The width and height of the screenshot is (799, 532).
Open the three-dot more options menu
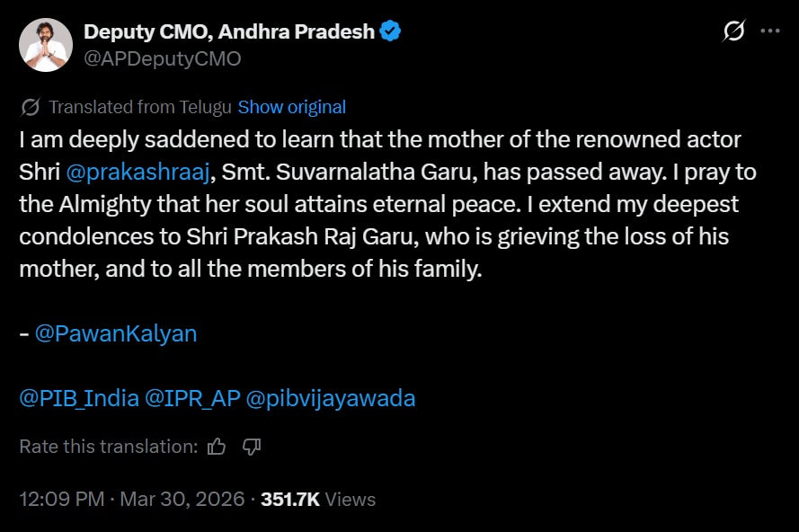coord(770,31)
